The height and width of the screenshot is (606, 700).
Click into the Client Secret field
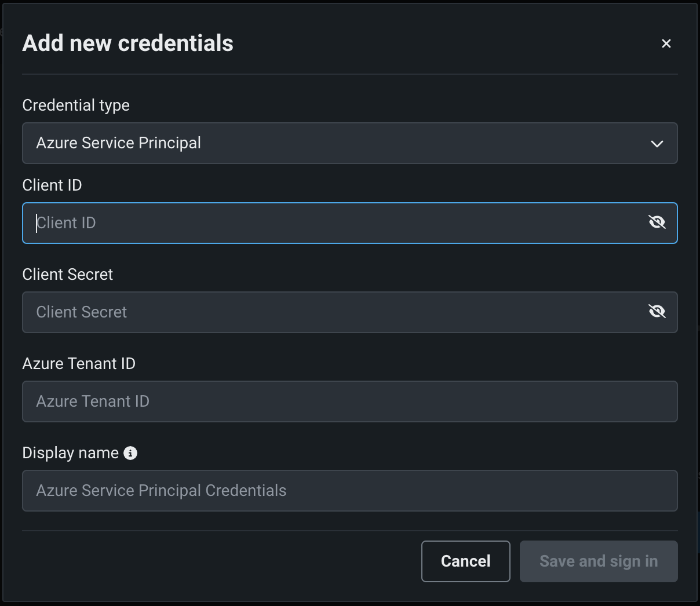(336, 312)
